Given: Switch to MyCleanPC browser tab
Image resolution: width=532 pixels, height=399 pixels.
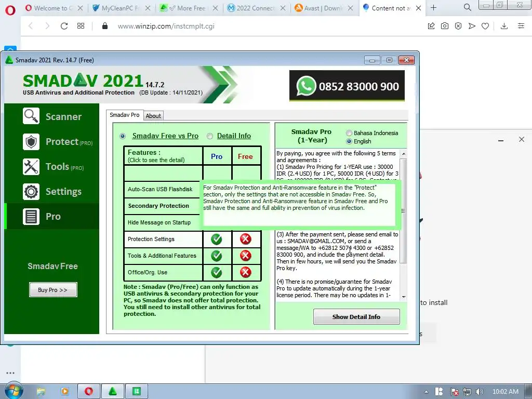Looking at the screenshot, I should coord(122,8).
